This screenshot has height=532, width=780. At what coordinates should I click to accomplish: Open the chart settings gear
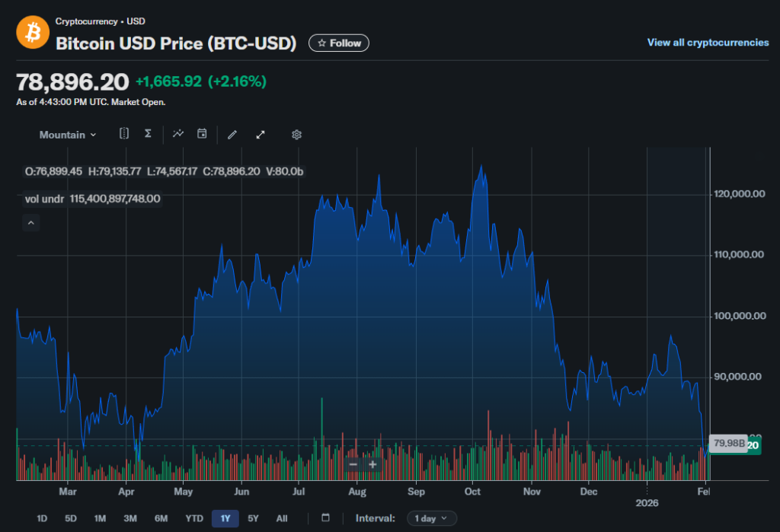click(296, 134)
